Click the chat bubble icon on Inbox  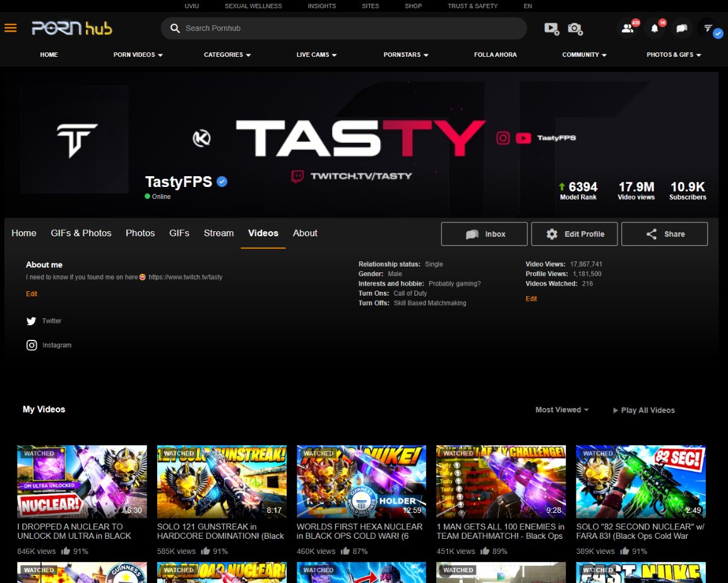tap(472, 234)
